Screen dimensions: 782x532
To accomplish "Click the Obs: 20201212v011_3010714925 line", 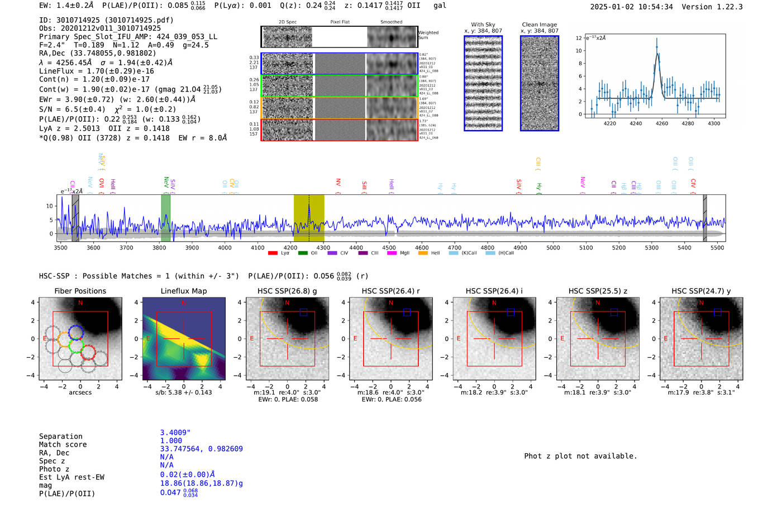I will tap(100, 28).
